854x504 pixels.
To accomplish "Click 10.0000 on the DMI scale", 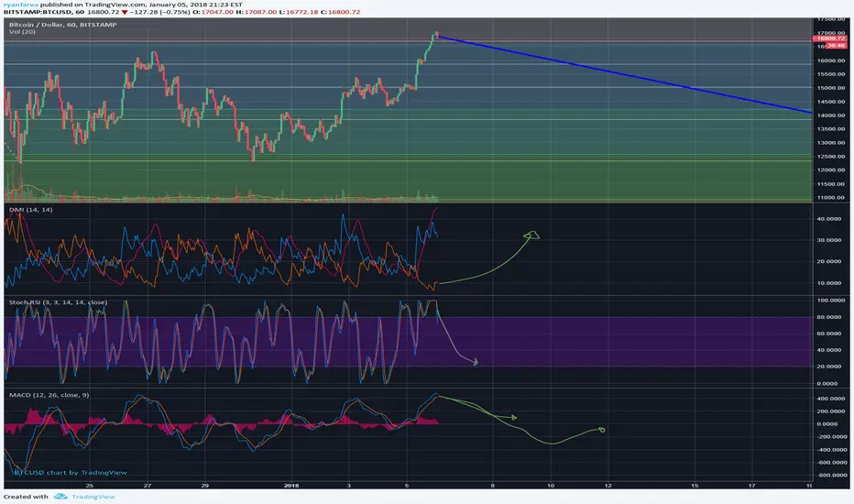I will 829,283.
